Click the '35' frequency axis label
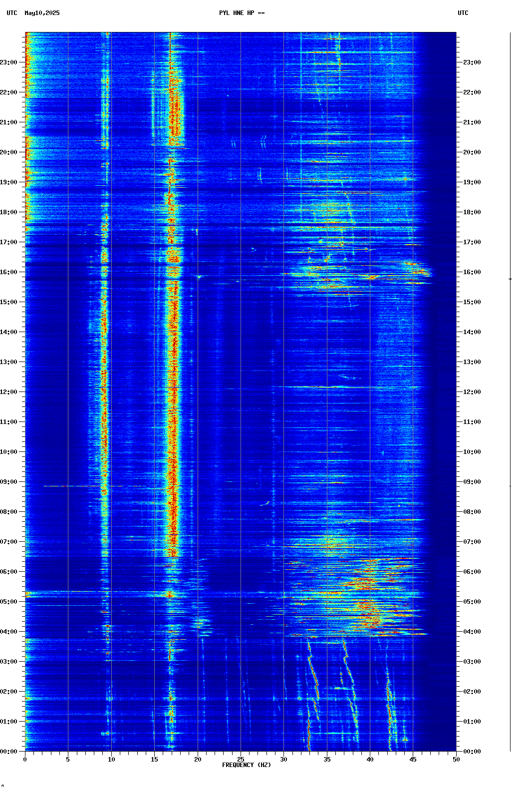Viewport: 532px width, 791px height. pos(327,760)
